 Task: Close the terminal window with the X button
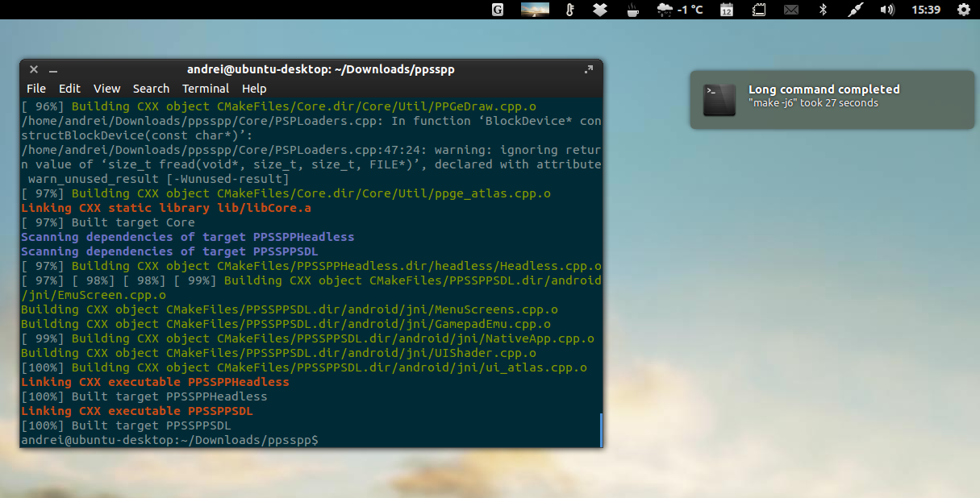point(34,70)
